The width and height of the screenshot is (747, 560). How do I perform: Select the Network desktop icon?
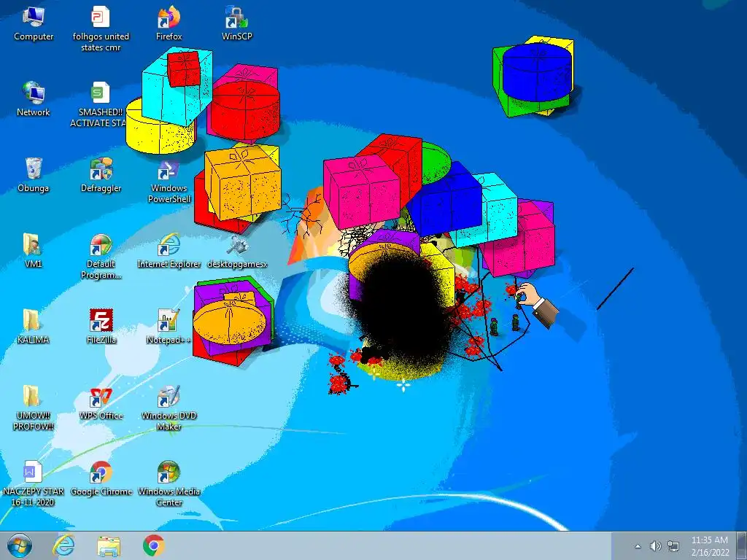click(x=34, y=99)
